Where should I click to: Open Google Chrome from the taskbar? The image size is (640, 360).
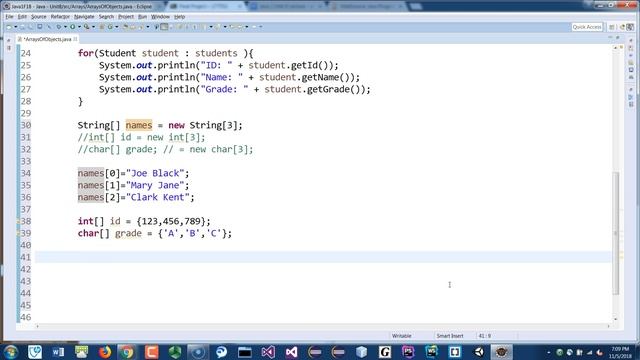[x=128, y=352]
